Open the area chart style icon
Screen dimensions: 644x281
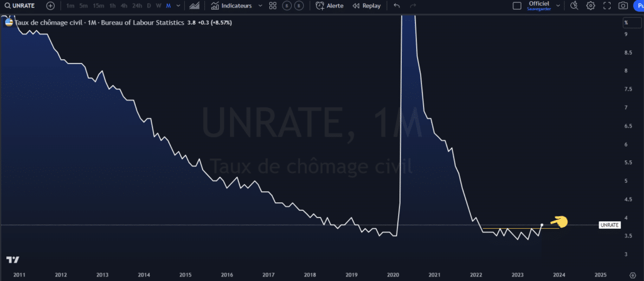(195, 6)
